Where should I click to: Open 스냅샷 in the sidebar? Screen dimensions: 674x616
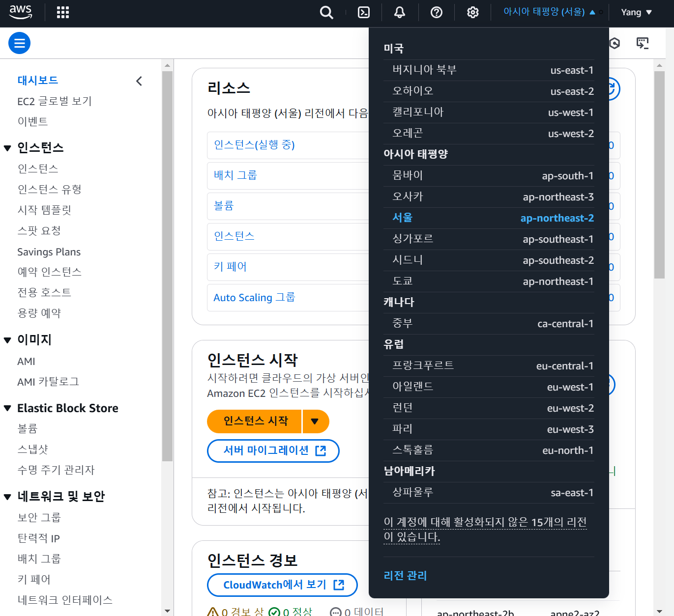[32, 449]
